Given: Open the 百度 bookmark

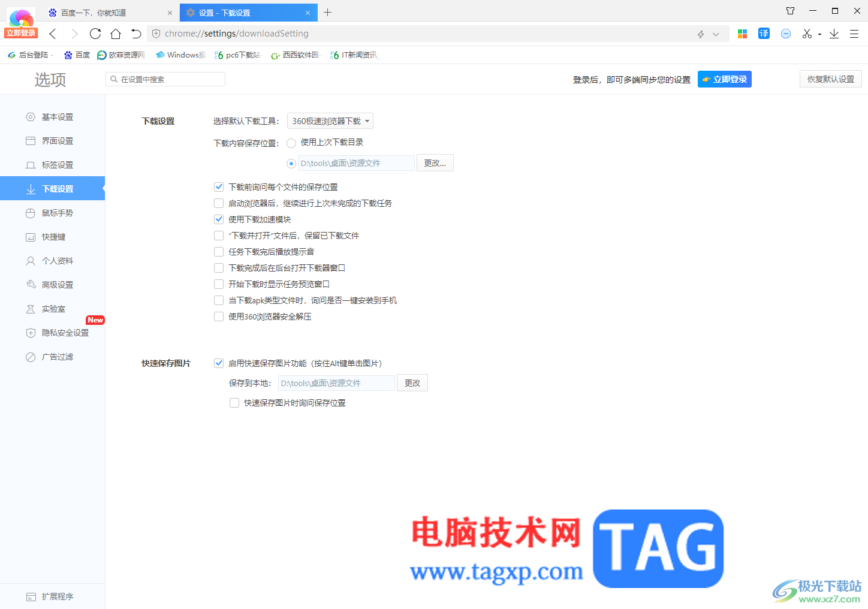Looking at the screenshot, I should tap(77, 55).
